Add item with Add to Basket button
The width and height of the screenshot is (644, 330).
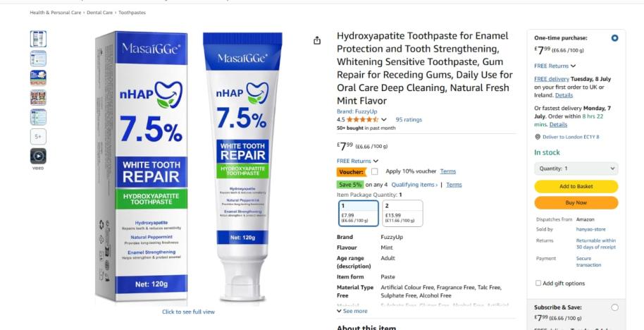tap(576, 186)
